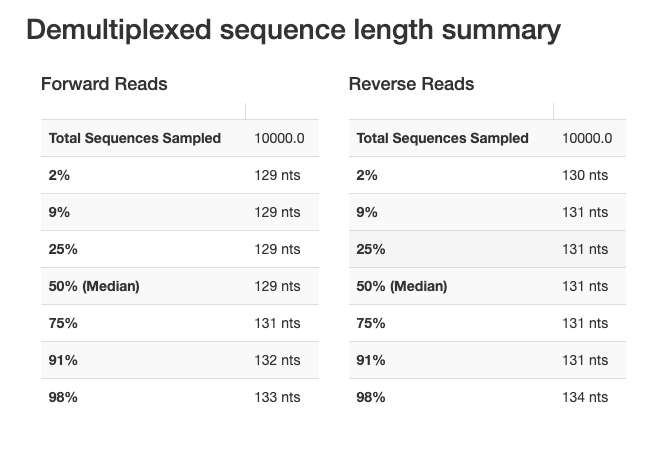The image size is (668, 452).
Task: Click the 10000.0 value under Forward Reads
Action: (x=280, y=138)
